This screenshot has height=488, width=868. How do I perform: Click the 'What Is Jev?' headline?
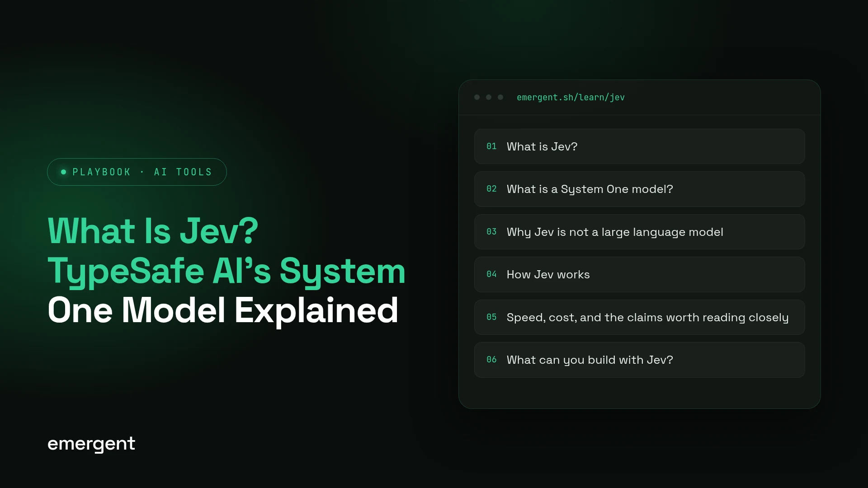(153, 231)
